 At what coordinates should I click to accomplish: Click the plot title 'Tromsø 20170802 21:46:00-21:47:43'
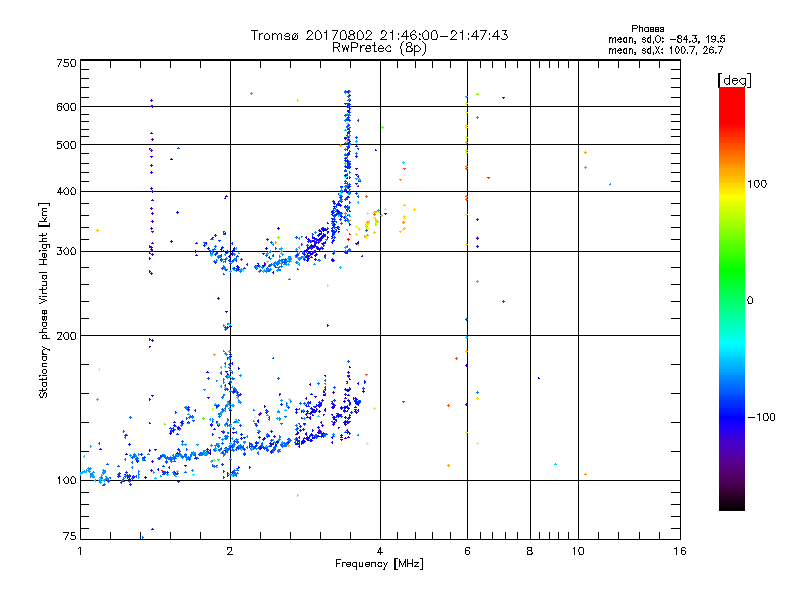pos(379,35)
